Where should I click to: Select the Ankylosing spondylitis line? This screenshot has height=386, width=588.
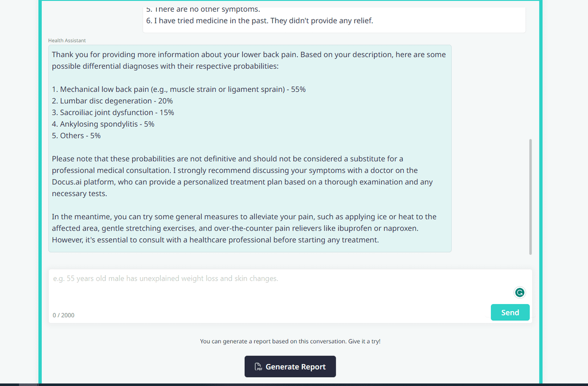(x=103, y=124)
